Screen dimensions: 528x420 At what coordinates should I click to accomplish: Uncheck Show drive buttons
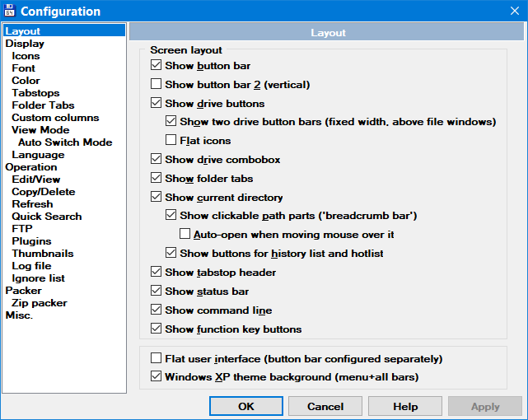[157, 103]
